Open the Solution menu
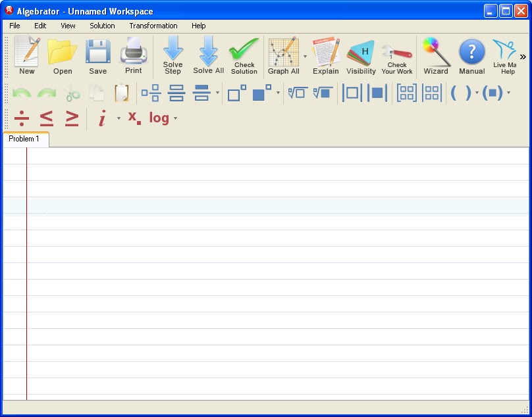Viewport: 532px width, 417px height. coord(102,26)
